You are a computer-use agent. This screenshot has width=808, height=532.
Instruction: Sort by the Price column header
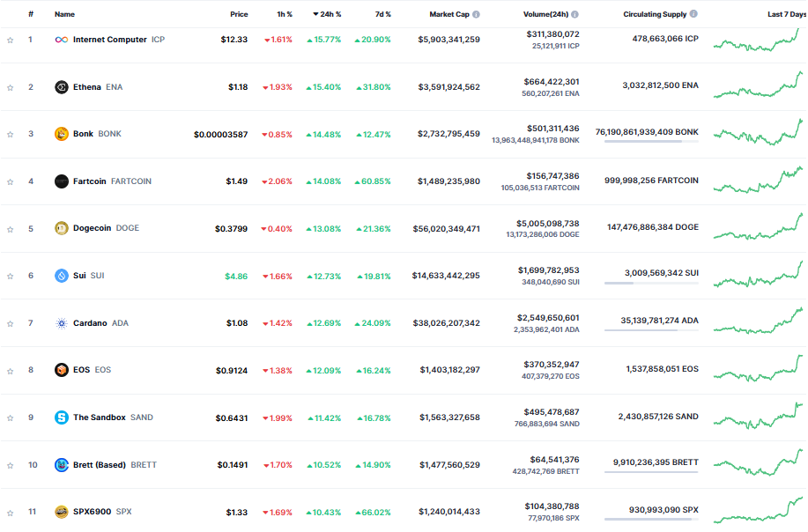239,14
